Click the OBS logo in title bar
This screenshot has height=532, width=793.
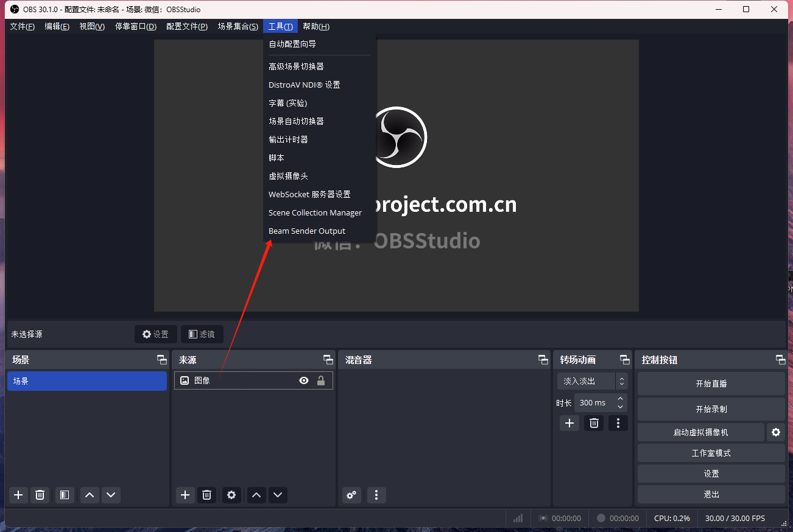15,9
